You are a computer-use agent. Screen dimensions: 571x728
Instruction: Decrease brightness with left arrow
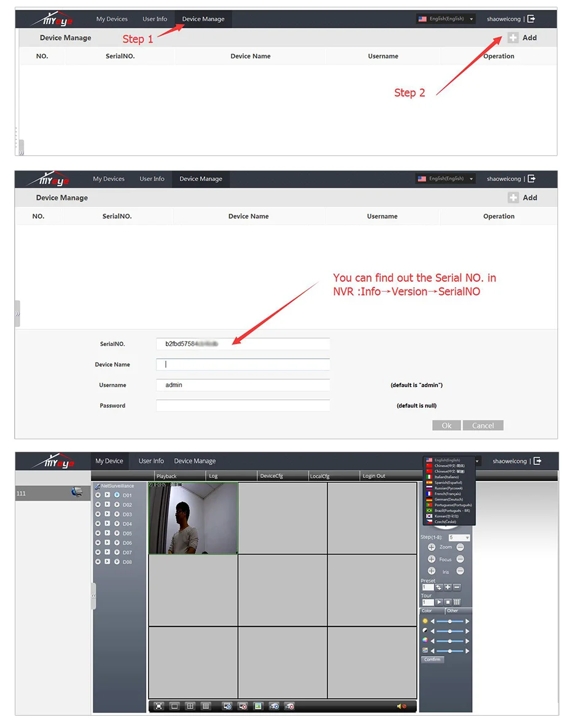[x=433, y=621]
